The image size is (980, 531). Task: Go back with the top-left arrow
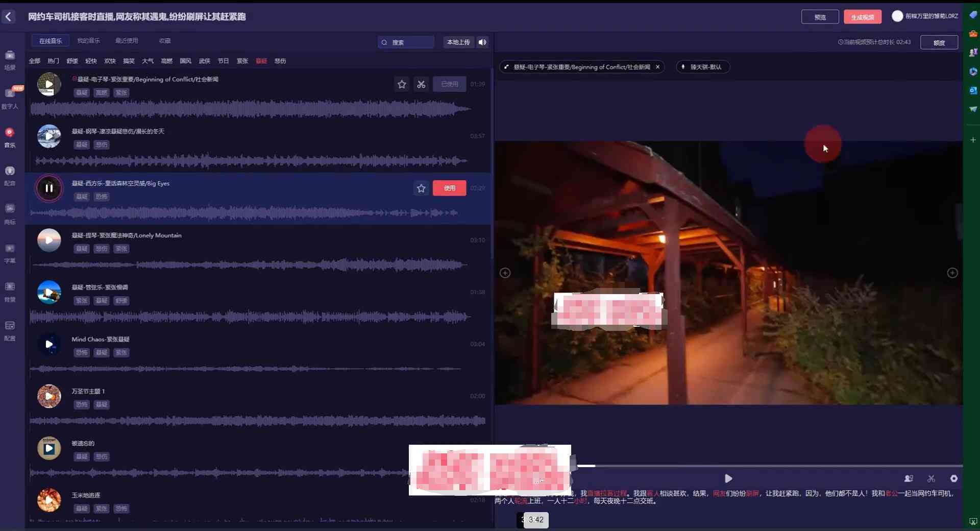click(8, 17)
